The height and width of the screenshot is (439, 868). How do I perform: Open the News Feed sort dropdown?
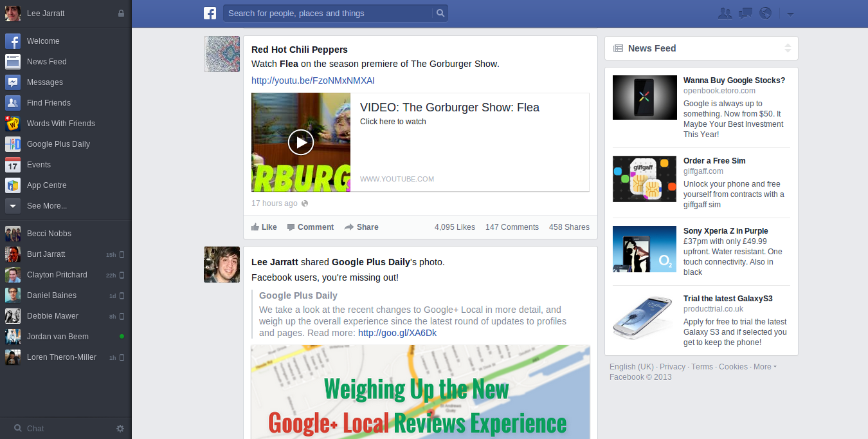pos(788,48)
